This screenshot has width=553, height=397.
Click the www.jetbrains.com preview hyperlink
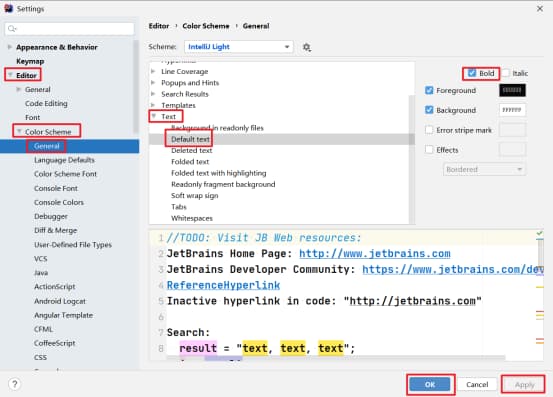coord(375,254)
